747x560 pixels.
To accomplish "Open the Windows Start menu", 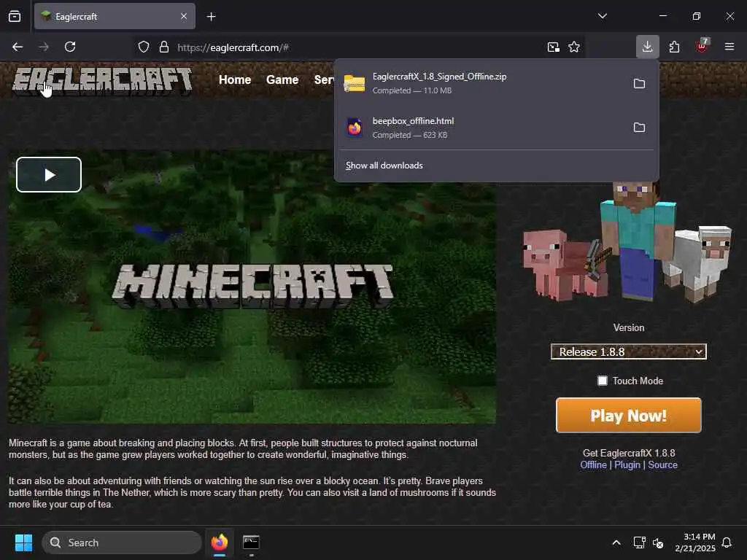I will pos(23,542).
